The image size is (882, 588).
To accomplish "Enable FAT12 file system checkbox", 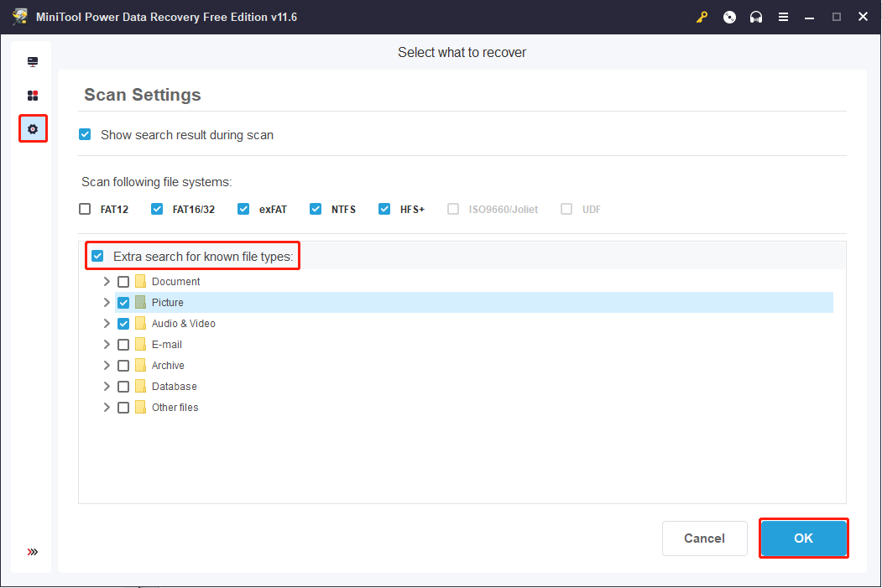I will (x=85, y=209).
